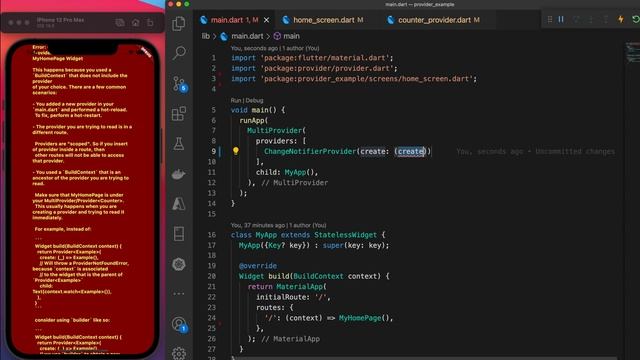
Task: Grab the debug toolbar drag handle
Action: pyautogui.click(x=550, y=19)
